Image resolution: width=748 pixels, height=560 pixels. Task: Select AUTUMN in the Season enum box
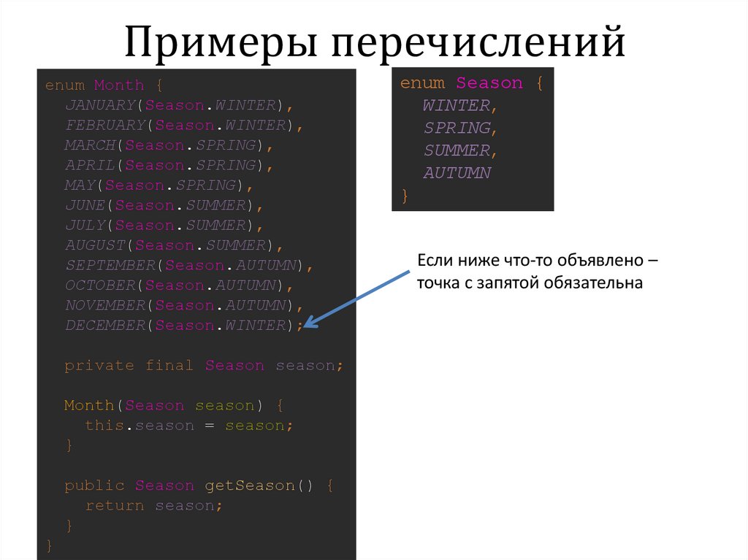tap(457, 173)
